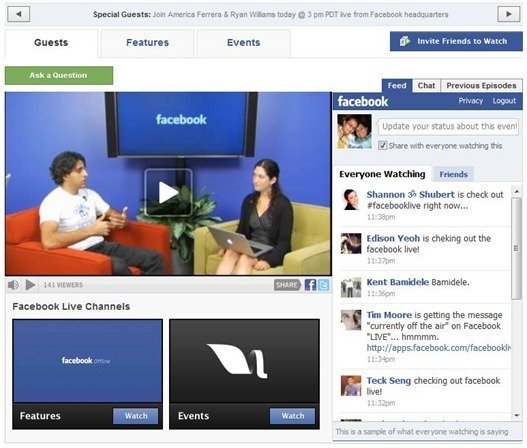This screenshot has width=527, height=448.
Task: Open Tim Moore's profile name link
Action: tap(389, 315)
